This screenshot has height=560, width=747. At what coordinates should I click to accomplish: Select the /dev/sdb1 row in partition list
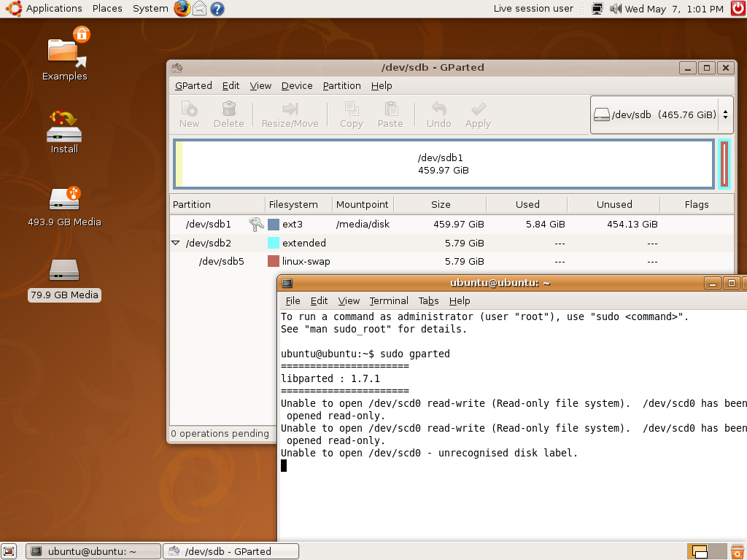pyautogui.click(x=451, y=225)
